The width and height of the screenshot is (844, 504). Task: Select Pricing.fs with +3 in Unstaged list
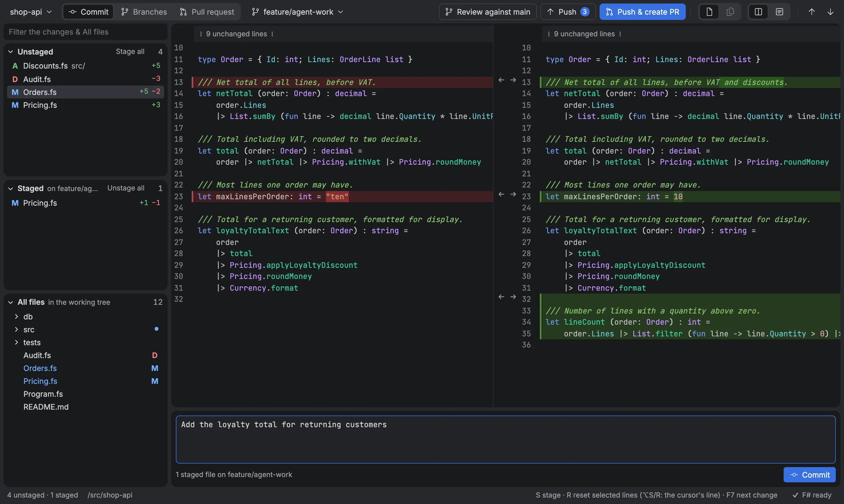coord(86,105)
